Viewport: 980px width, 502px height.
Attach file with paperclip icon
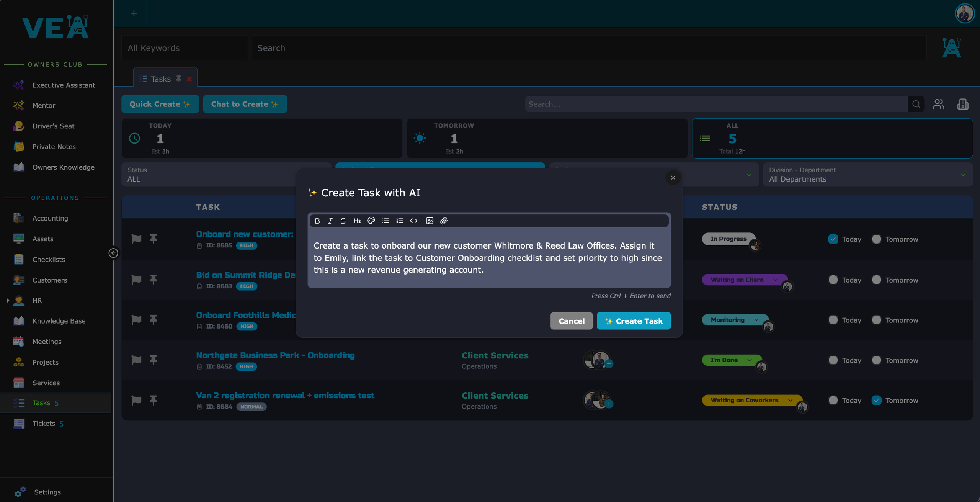pos(444,221)
